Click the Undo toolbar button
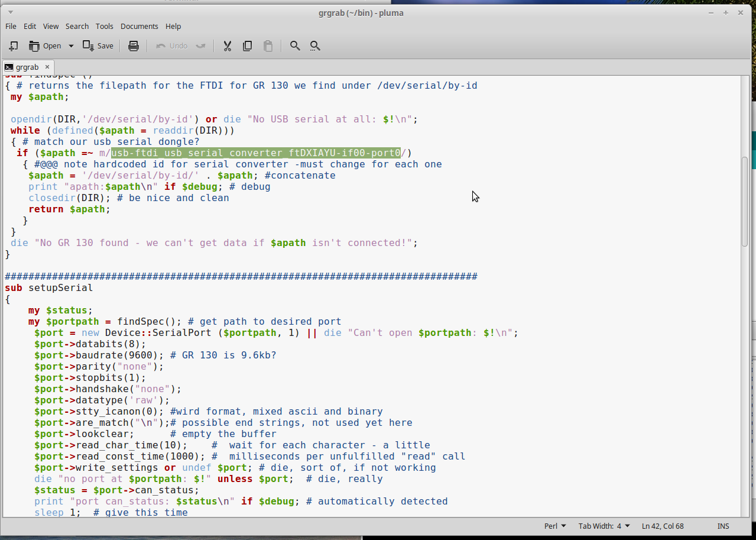The image size is (756, 540). click(171, 46)
